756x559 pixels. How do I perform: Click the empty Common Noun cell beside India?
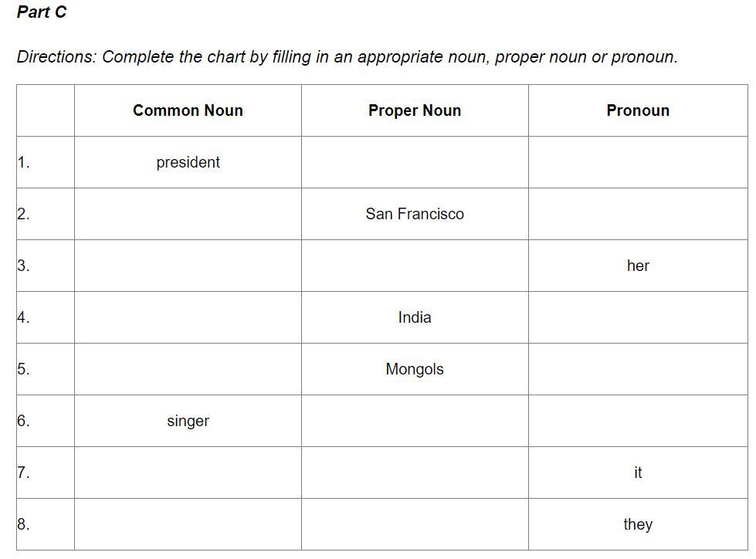(x=188, y=317)
